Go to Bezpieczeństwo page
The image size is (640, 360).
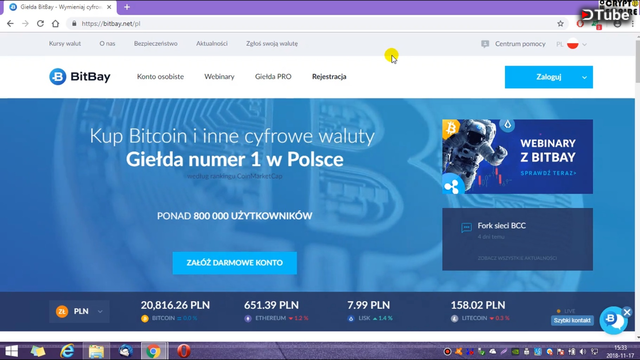pos(156,44)
